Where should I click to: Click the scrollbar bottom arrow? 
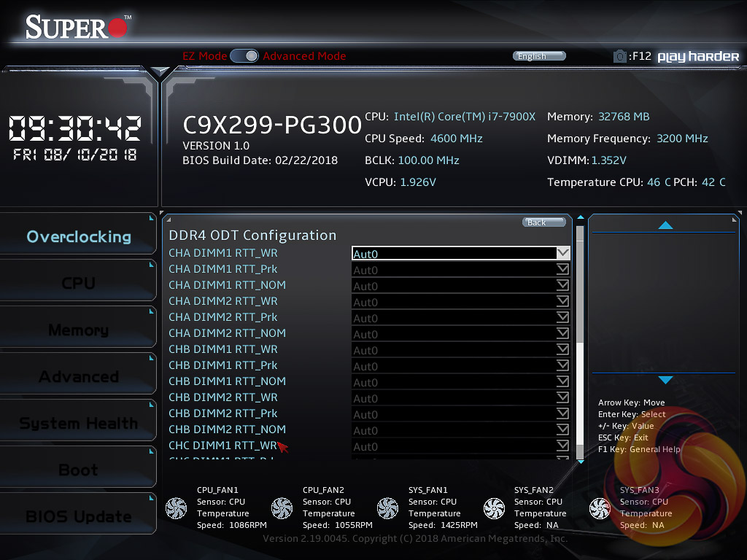point(580,462)
